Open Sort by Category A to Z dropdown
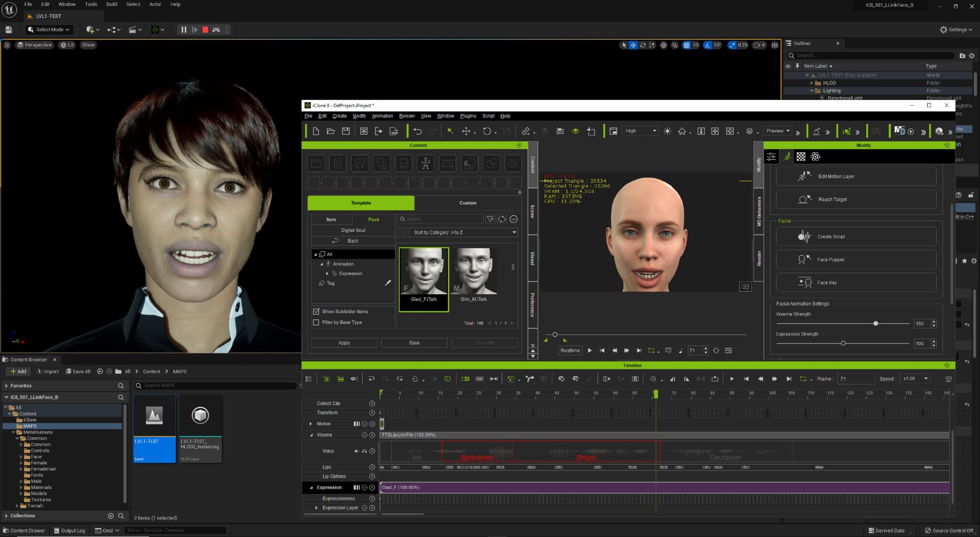This screenshot has width=980, height=537. click(464, 232)
